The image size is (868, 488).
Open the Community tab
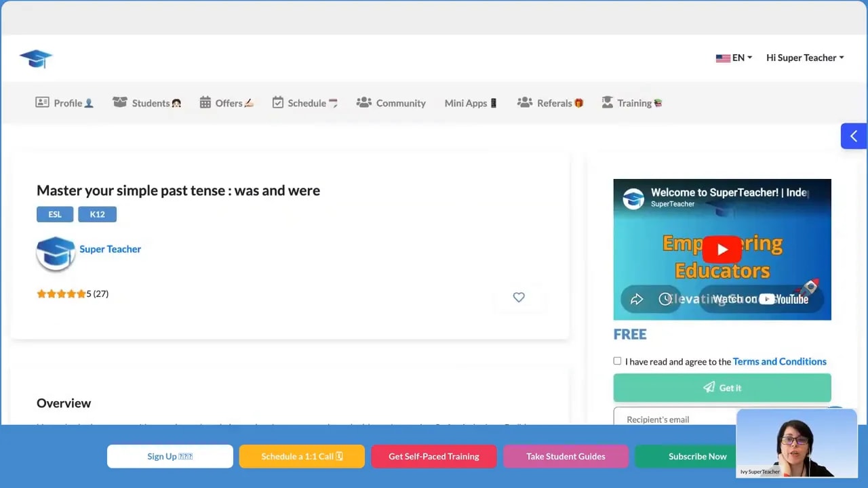pos(391,103)
